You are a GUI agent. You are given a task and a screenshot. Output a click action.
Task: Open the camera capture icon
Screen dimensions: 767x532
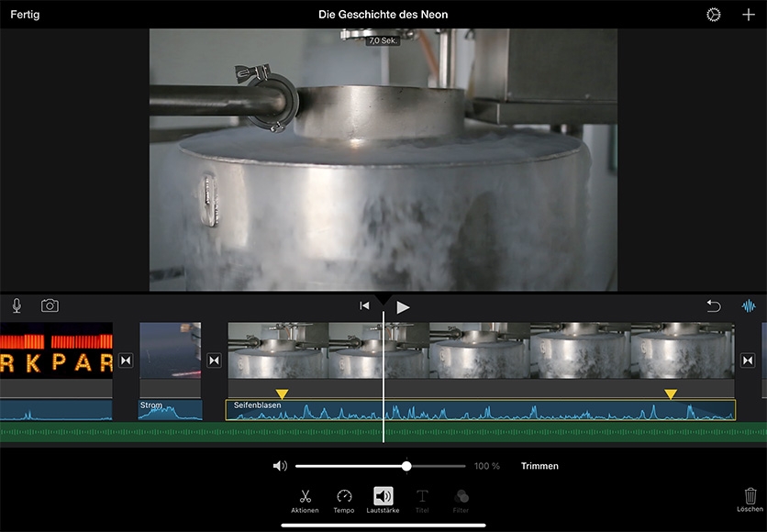tap(50, 305)
